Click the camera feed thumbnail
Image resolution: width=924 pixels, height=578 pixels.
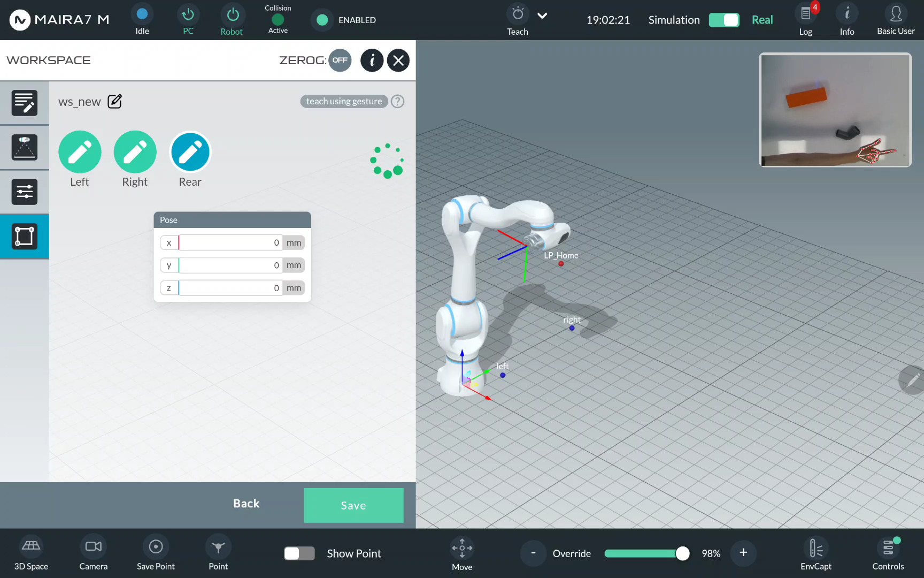point(835,110)
